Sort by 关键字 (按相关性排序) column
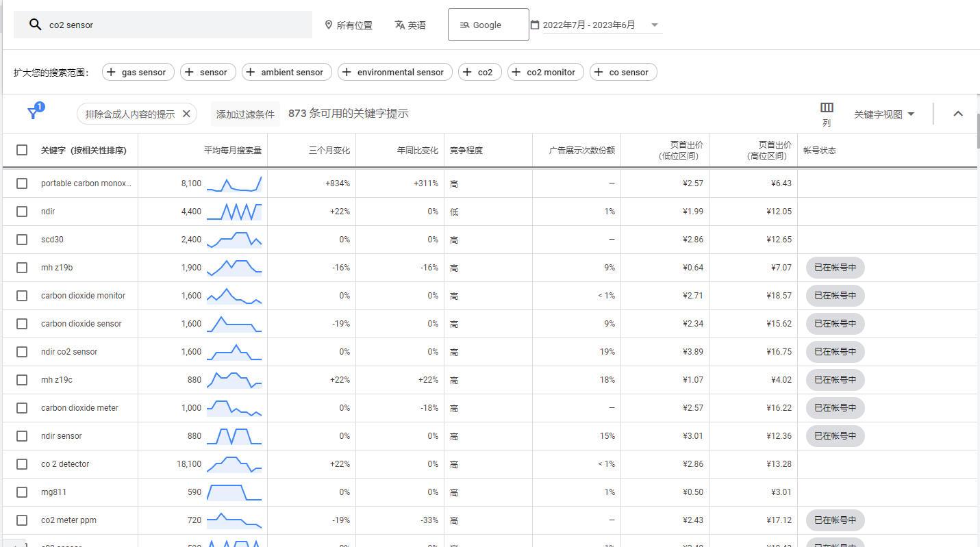Image resolution: width=980 pixels, height=547 pixels. [x=84, y=150]
